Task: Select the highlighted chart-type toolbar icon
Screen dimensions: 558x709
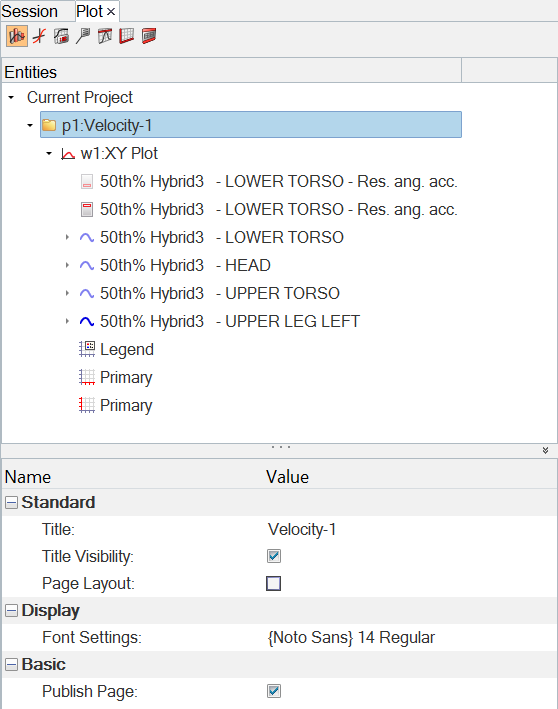Action: point(17,36)
